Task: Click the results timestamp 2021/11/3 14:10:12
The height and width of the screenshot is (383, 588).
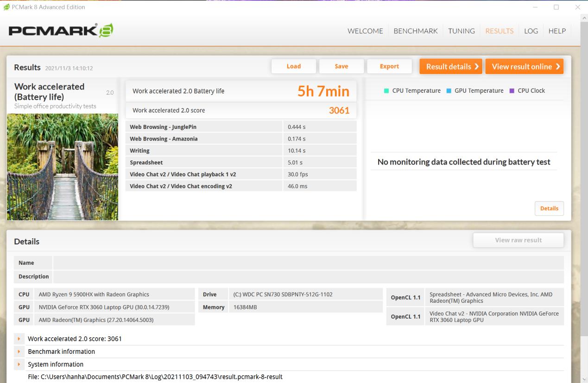Action: click(x=69, y=68)
